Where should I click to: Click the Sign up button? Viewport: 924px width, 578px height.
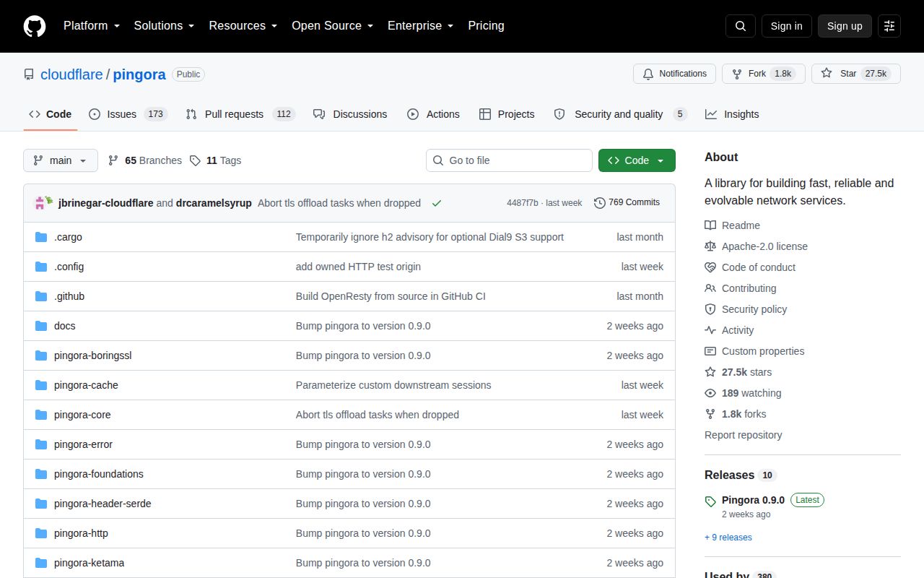click(x=845, y=26)
